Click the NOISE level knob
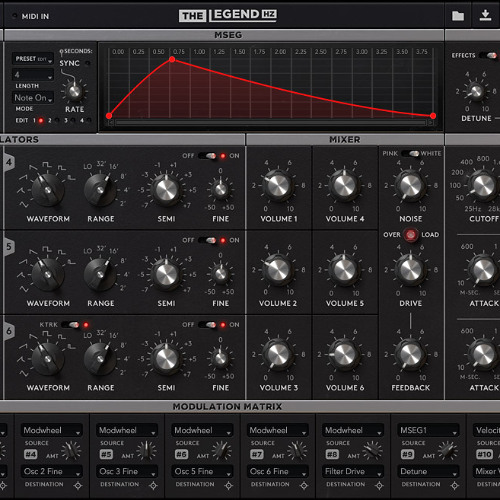The width and height of the screenshot is (500, 500). [410, 185]
